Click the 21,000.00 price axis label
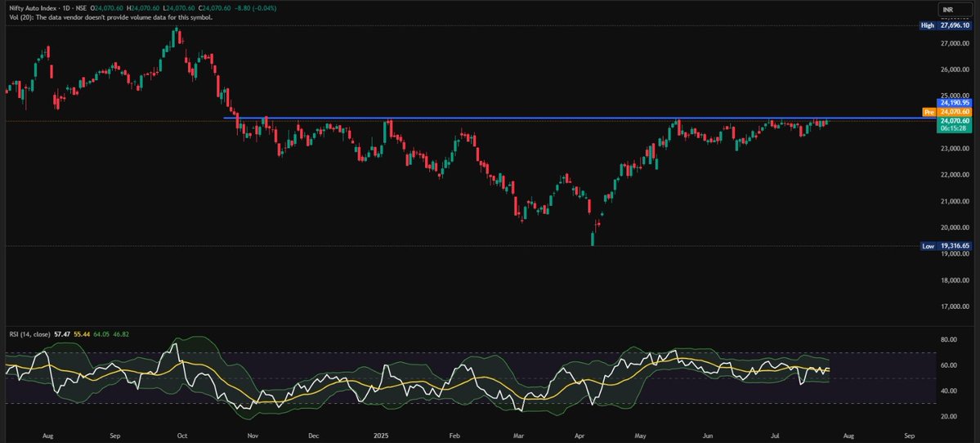 click(955, 201)
